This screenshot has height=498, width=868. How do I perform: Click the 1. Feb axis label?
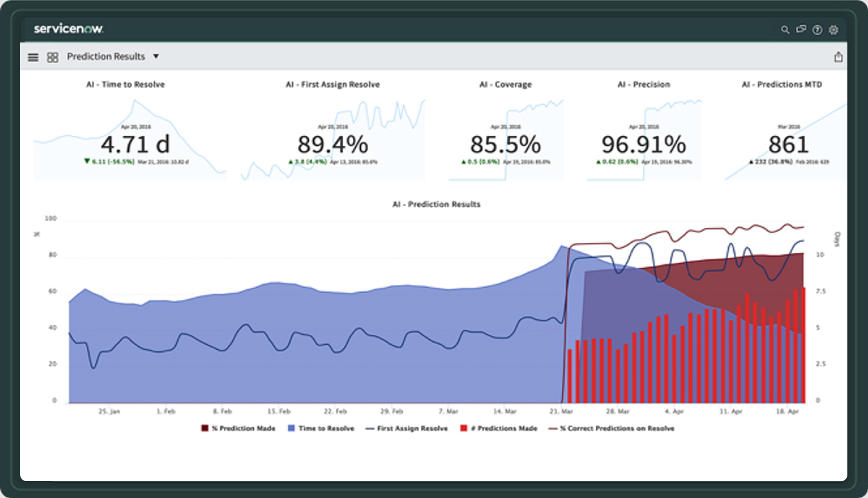coord(166,412)
